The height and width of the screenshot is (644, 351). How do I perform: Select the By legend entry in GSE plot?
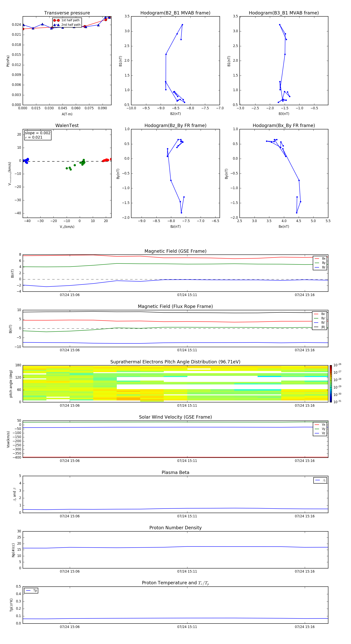coord(320,263)
